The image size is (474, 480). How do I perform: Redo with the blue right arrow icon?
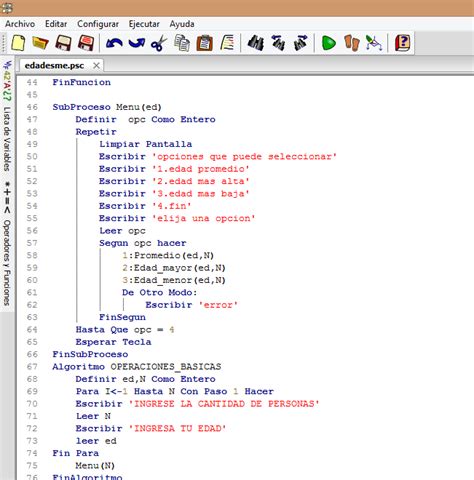point(136,43)
